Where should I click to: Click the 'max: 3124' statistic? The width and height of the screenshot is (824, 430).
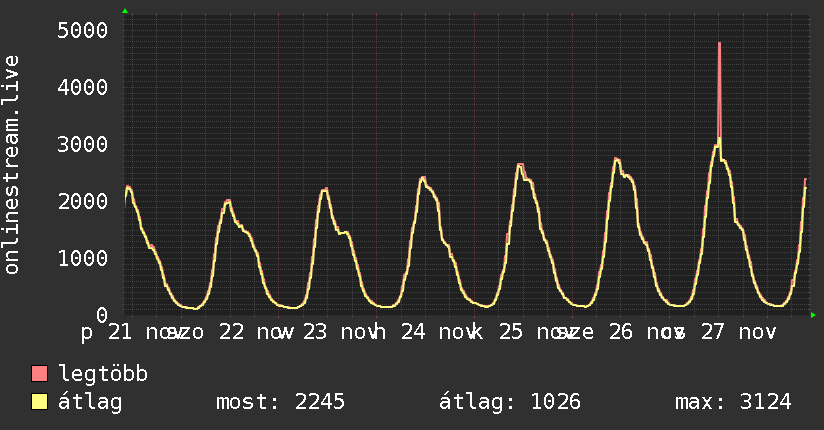click(733, 402)
